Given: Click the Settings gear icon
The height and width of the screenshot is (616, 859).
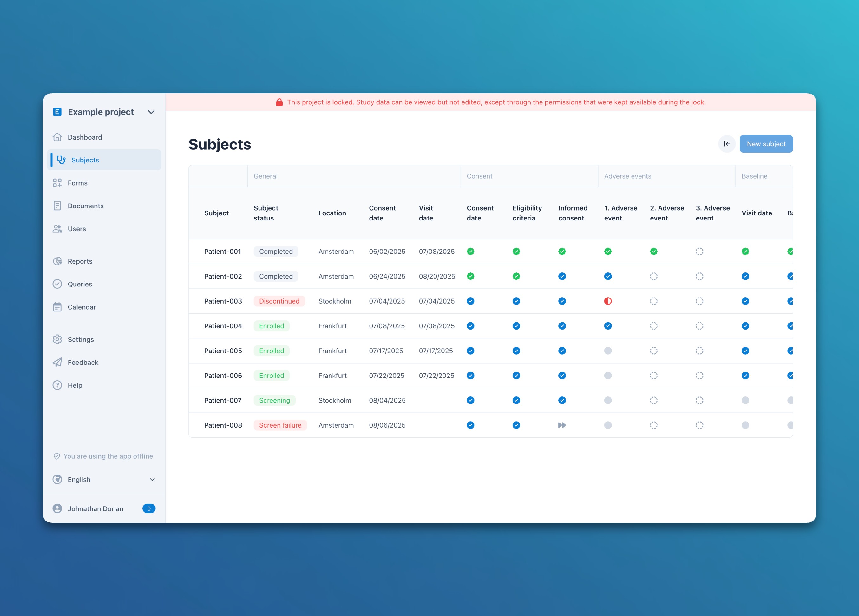Looking at the screenshot, I should [57, 339].
